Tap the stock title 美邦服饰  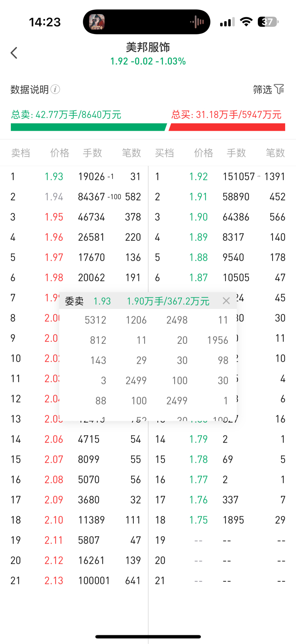[148, 47]
